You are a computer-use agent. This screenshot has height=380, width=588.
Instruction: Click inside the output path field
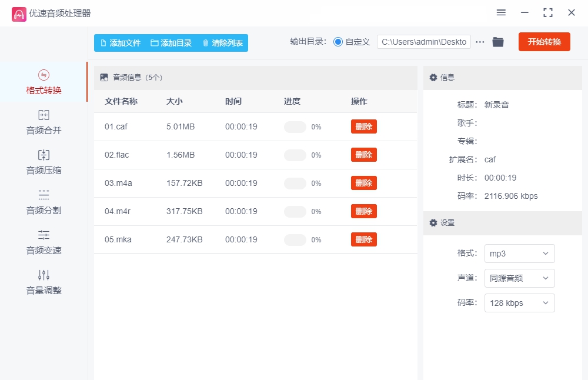423,42
